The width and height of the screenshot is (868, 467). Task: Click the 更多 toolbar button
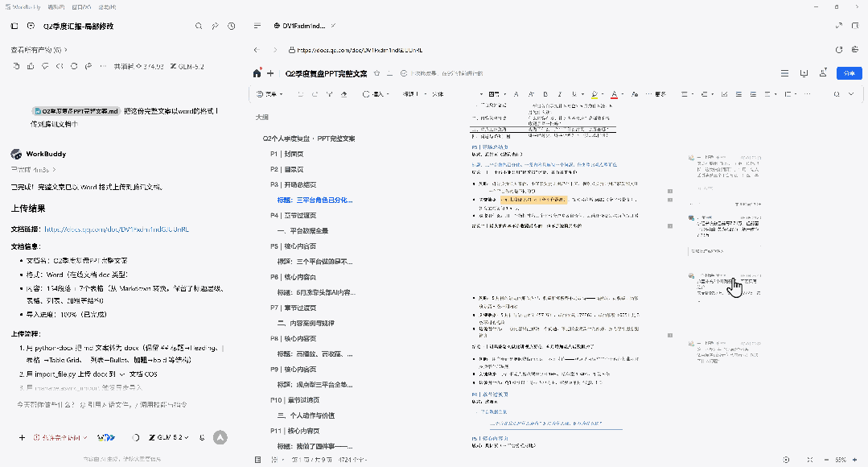tap(656, 94)
